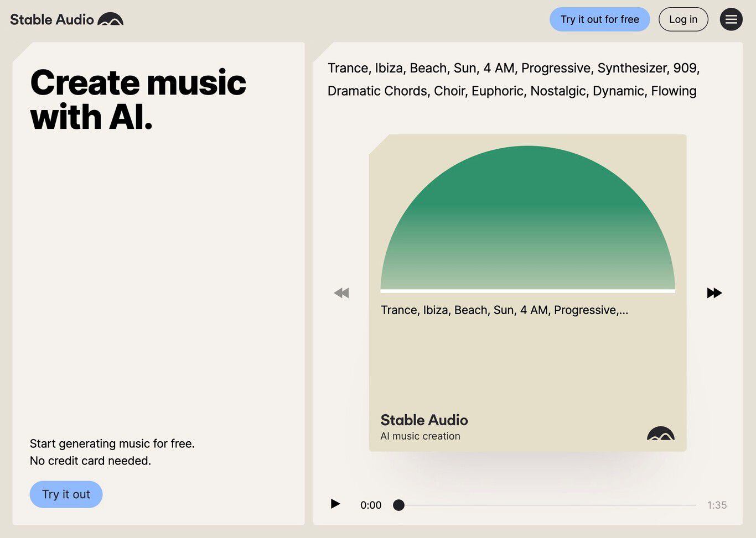Click the Stable Audio wave logo in header
756x538 pixels.
click(x=110, y=19)
